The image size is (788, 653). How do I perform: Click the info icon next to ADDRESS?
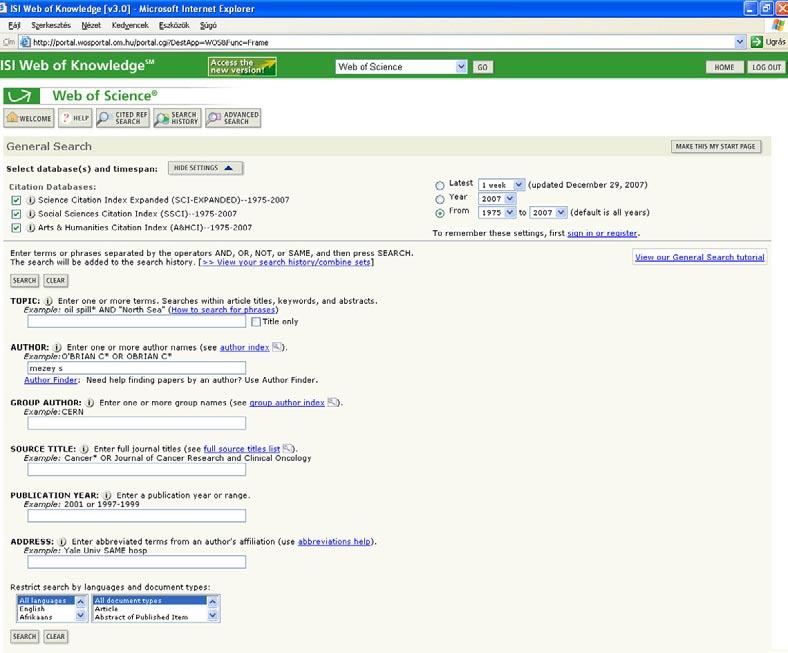(62, 542)
